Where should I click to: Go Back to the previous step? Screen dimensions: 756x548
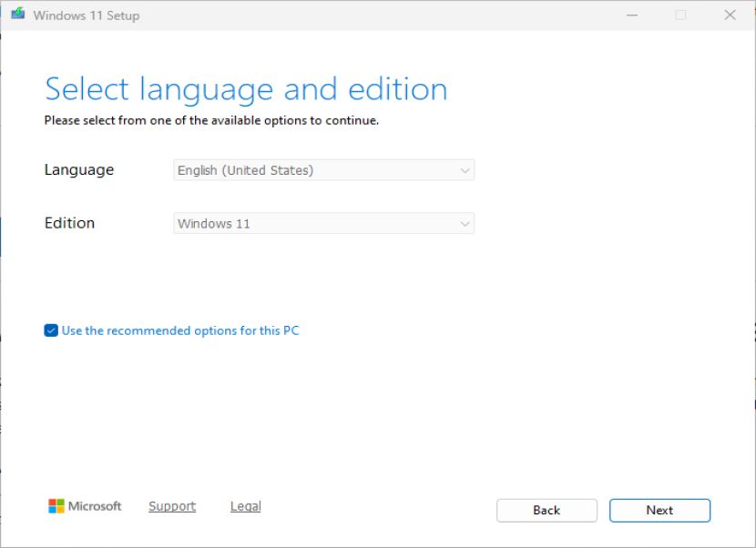(x=547, y=511)
